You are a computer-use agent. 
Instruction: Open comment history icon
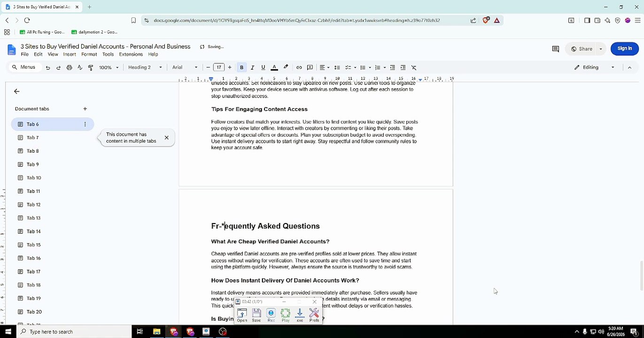click(555, 49)
